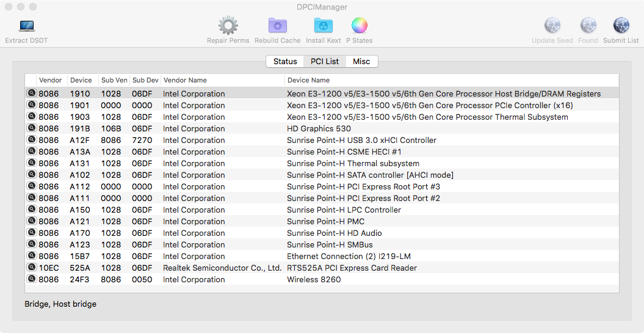Click the Rebuild Cache folder icon
The height and width of the screenshot is (333, 644).
(278, 26)
